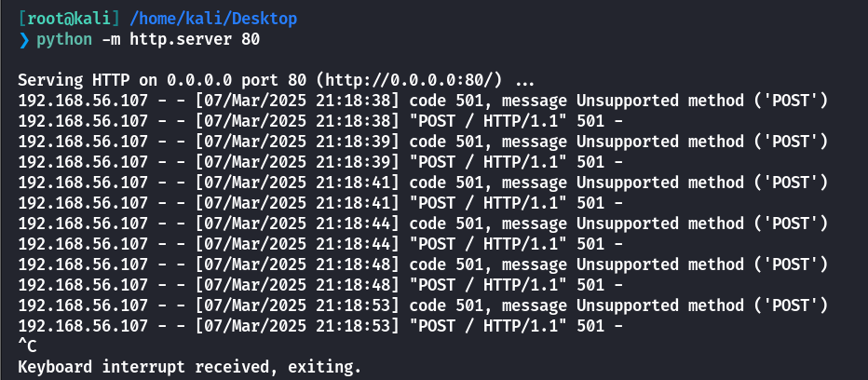
Task: Click the 21:18:38 code 501 log line
Action: 423,101
